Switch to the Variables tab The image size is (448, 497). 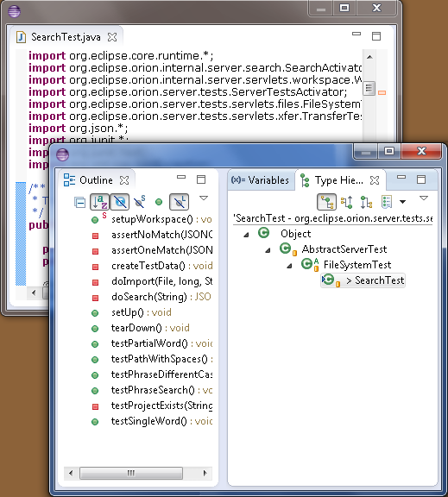pos(260,180)
